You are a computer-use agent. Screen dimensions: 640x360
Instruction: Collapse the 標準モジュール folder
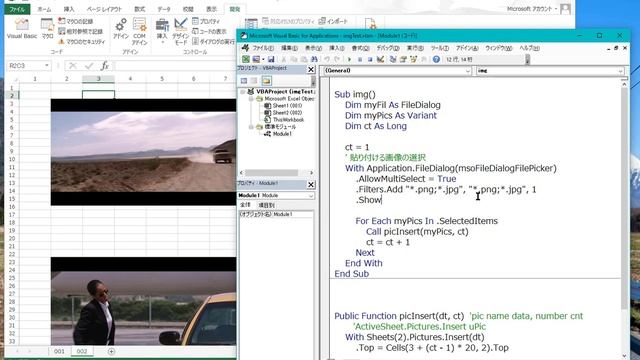click(x=251, y=127)
